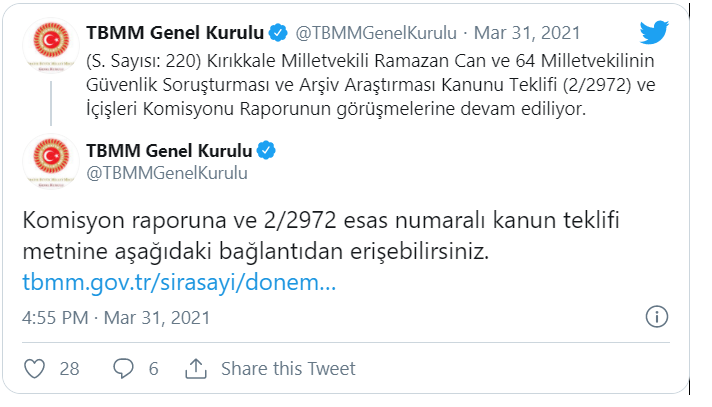The image size is (712, 407).
Task: Open top TBMM Genel Kurulu avatar
Action: pyautogui.click(x=51, y=45)
